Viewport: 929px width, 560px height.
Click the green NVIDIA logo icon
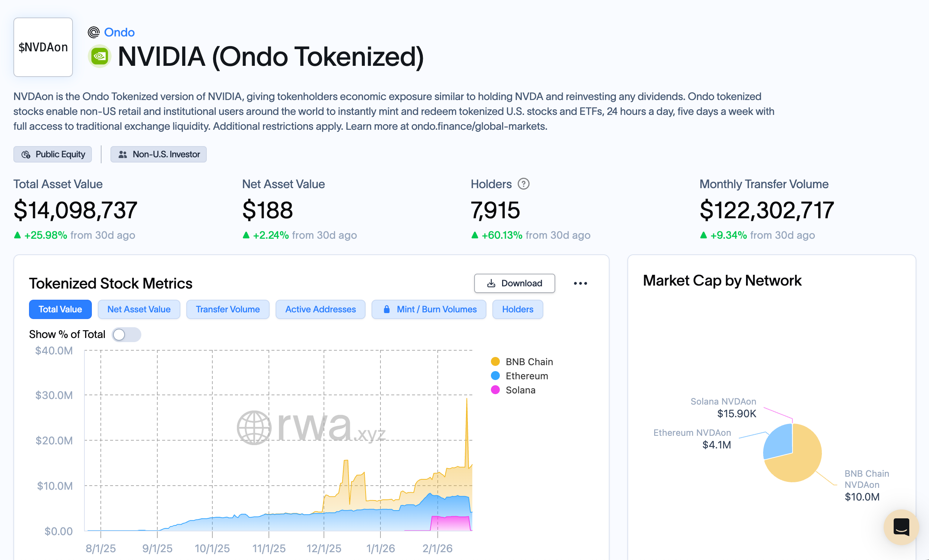[100, 57]
